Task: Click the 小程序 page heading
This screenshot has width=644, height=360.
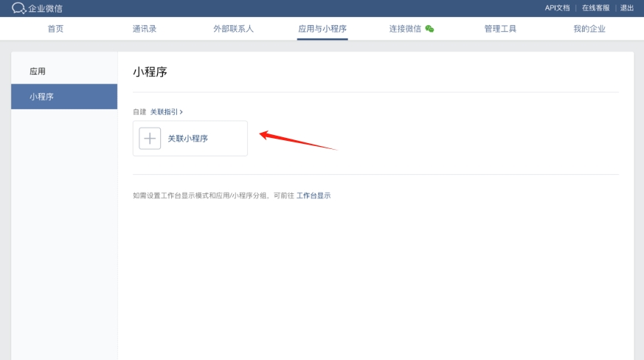Action: point(150,72)
